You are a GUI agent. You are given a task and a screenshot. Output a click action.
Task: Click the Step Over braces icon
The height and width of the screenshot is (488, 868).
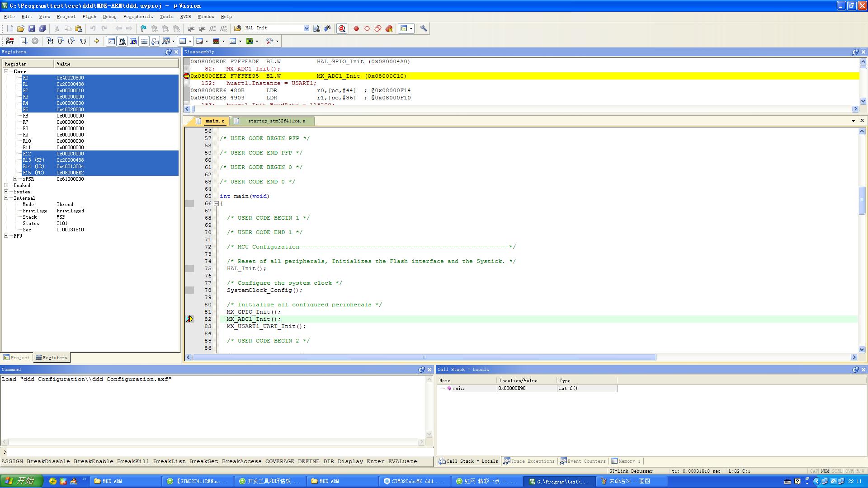coord(61,41)
